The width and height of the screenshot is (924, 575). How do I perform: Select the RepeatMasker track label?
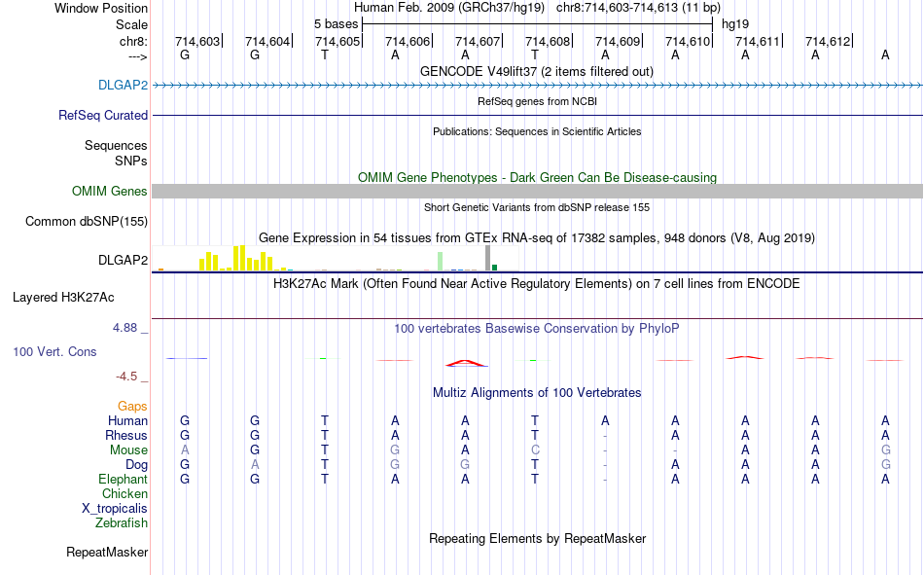[x=107, y=552]
